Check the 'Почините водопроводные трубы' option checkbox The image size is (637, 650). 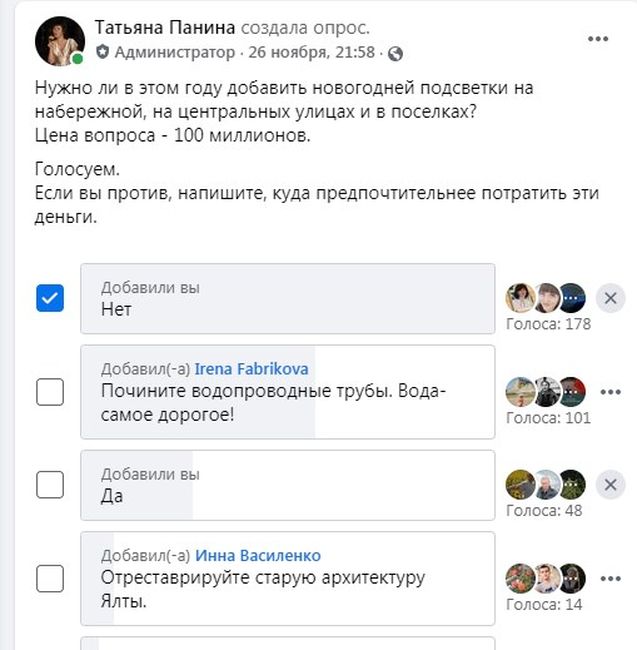(x=50, y=392)
